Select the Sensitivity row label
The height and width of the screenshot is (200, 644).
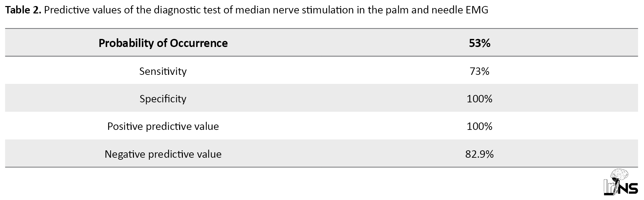[163, 71]
